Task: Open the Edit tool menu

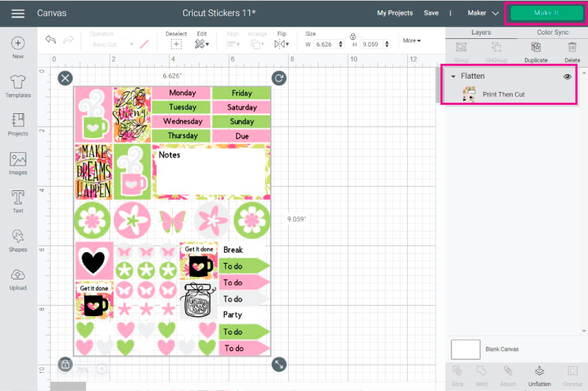Action: pyautogui.click(x=201, y=44)
